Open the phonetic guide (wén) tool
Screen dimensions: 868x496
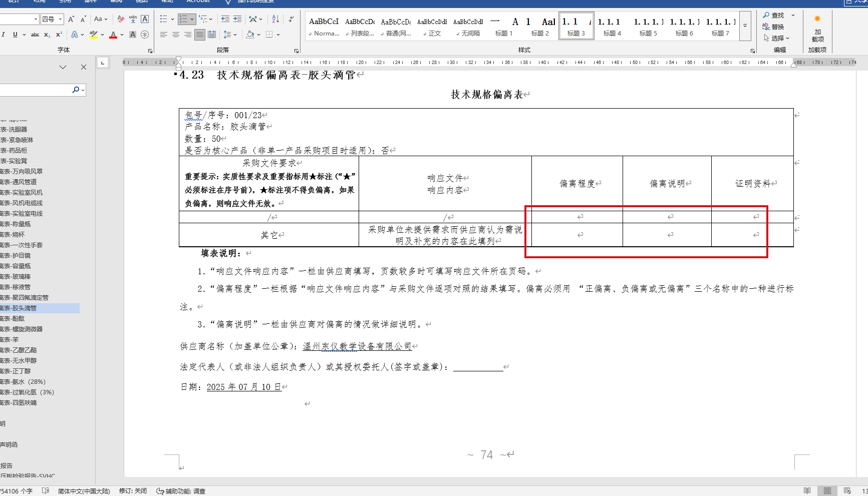[x=133, y=19]
